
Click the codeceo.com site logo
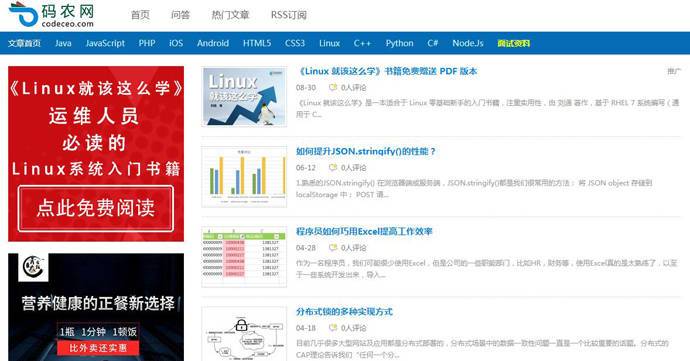tap(51, 15)
